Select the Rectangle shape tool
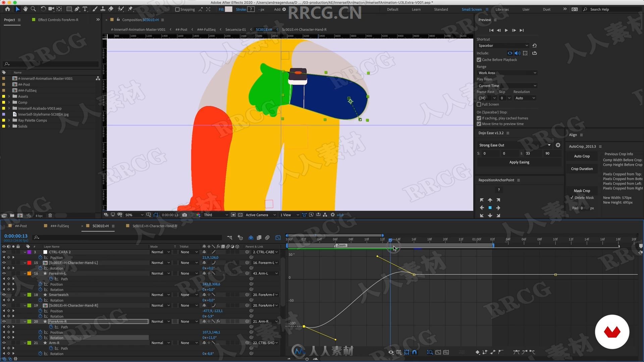644x362 pixels. (x=69, y=9)
